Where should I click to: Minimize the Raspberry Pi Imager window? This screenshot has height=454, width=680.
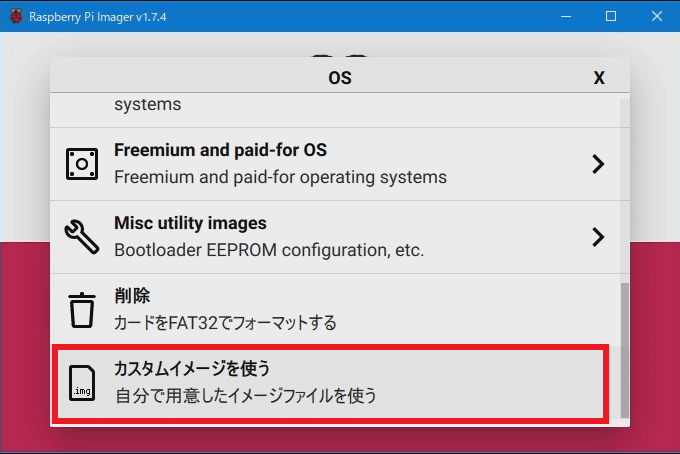[x=566, y=16]
